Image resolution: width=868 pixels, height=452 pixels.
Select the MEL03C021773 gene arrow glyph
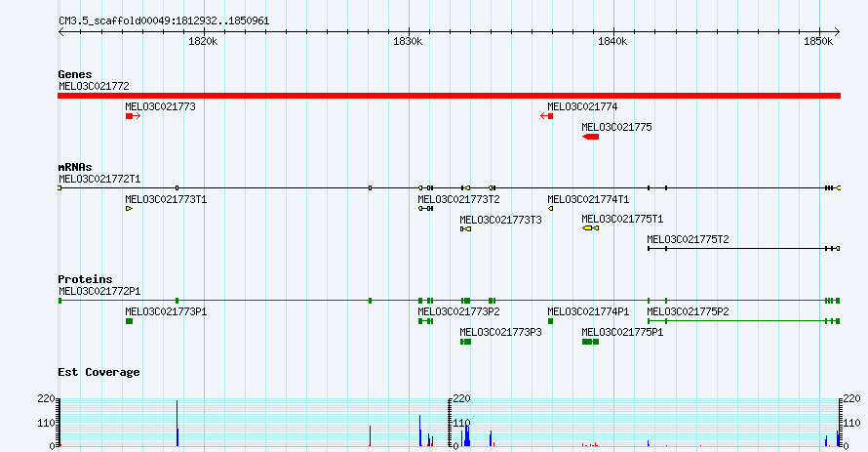coord(133,116)
